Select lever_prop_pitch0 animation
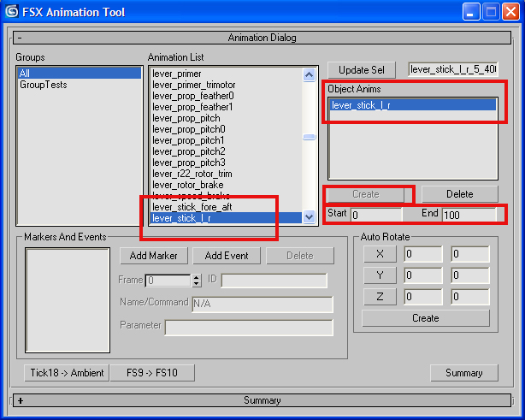 226,129
